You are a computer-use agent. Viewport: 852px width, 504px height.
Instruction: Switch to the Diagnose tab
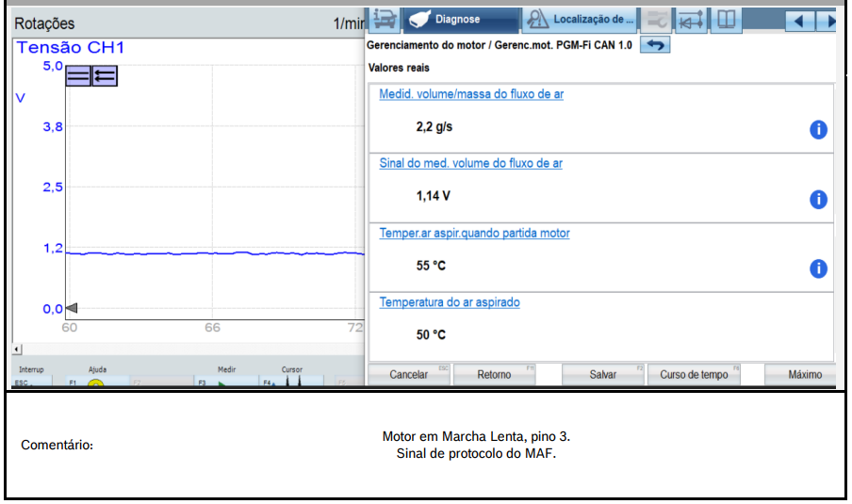461,19
